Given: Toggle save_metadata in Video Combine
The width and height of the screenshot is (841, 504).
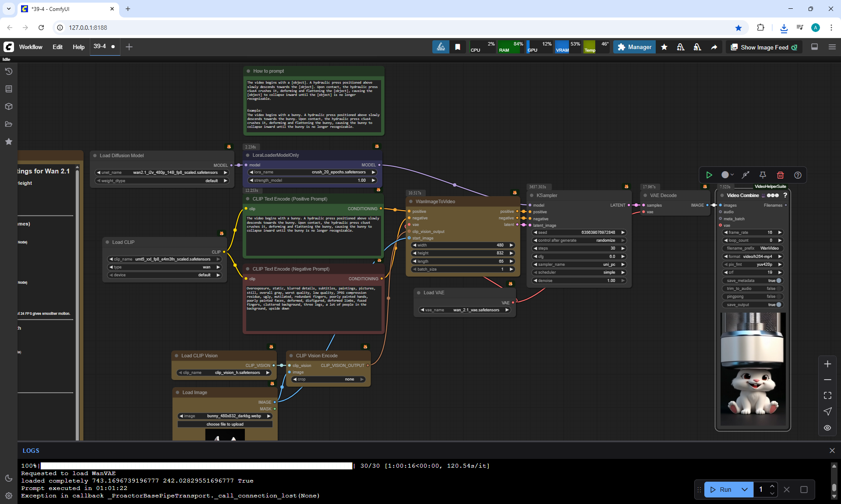Looking at the screenshot, I should click(778, 281).
